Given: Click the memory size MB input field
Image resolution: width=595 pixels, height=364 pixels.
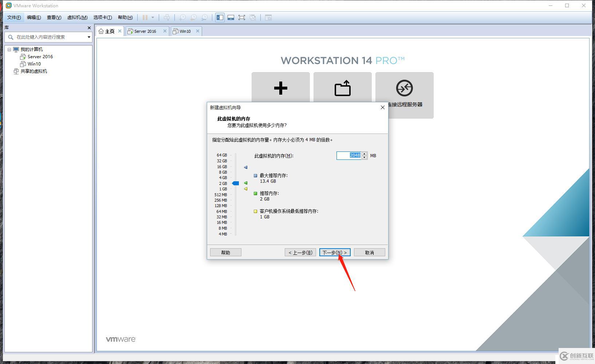Looking at the screenshot, I should tap(348, 155).
